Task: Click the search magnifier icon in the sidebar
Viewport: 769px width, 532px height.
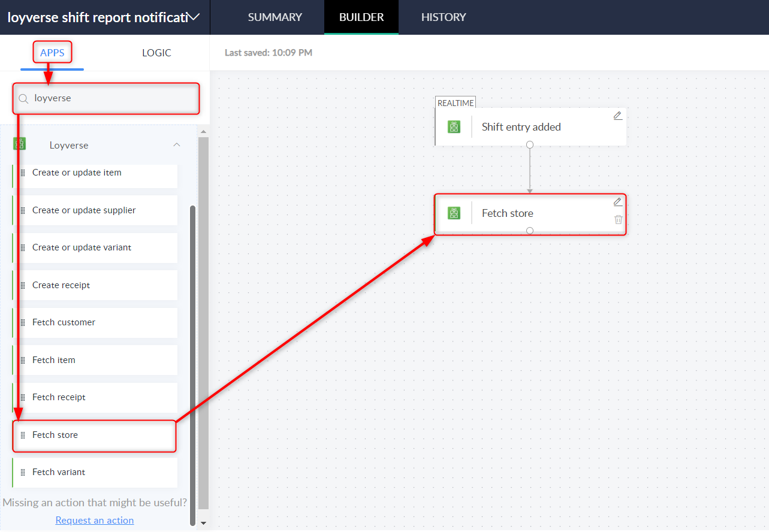Action: click(22, 98)
